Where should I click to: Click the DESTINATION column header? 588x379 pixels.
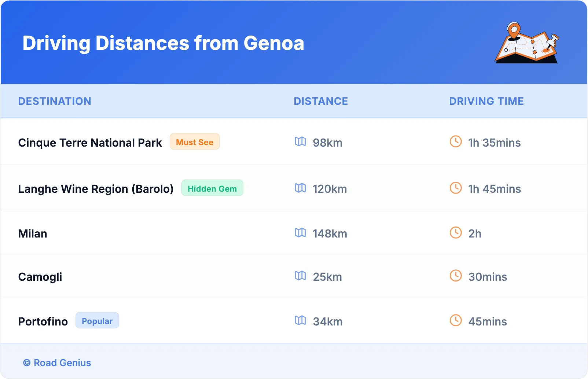pyautogui.click(x=55, y=101)
